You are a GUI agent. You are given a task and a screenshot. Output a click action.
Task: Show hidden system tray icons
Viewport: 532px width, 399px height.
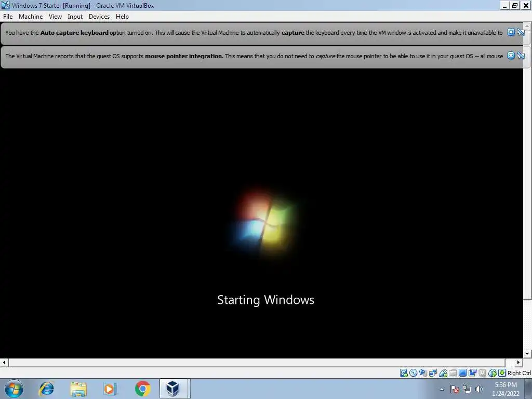(x=442, y=389)
